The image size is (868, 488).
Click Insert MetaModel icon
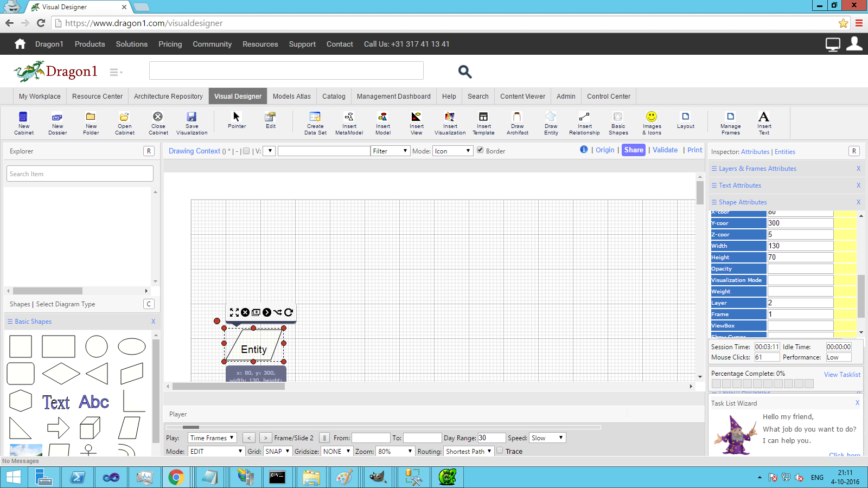(349, 117)
